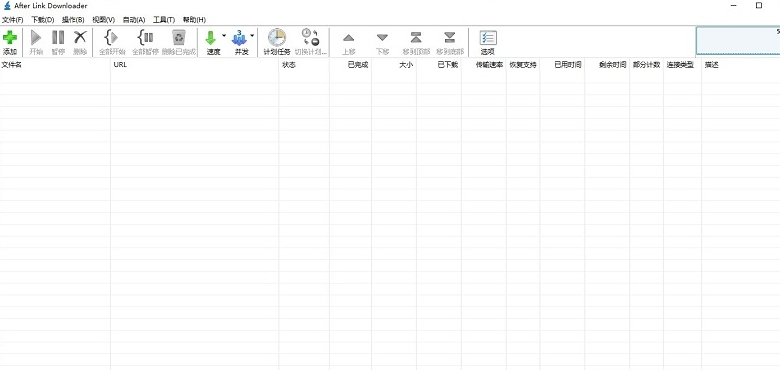Click the Move Up (上移) arrow
Image resolution: width=780 pixels, height=370 pixels.
349,38
